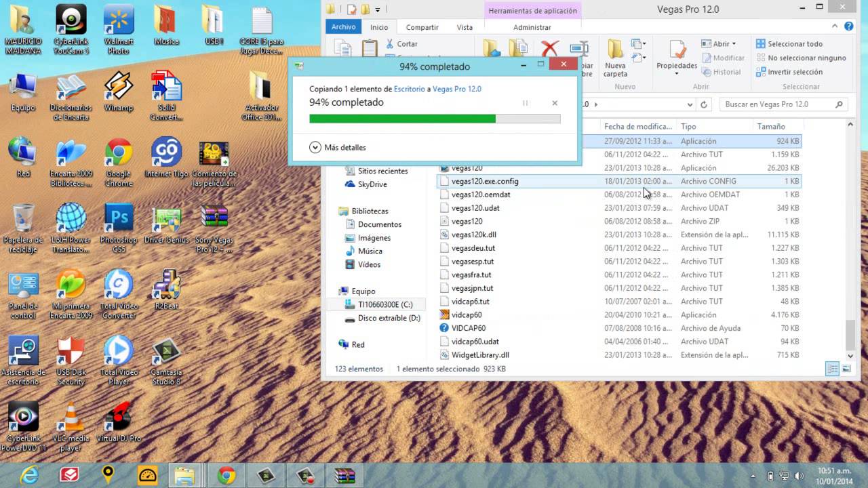Sort by Fecha de modificación column header

[x=639, y=127]
